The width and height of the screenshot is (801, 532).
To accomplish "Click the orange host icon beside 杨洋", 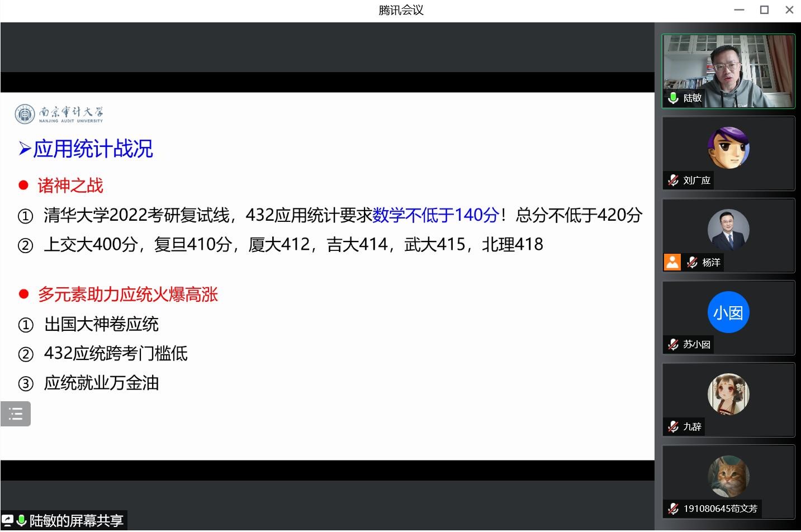I will [672, 262].
